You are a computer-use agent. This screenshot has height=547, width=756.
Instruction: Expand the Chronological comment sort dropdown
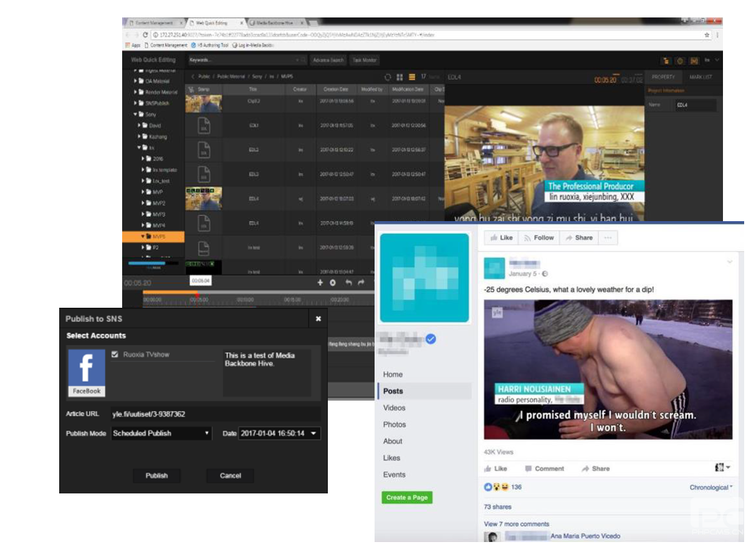[711, 487]
